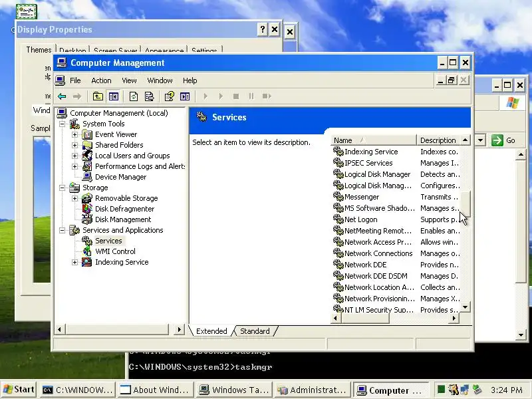This screenshot has height=399, width=532.
Task: Click the Restart Service toolbar icon
Action: [x=267, y=96]
